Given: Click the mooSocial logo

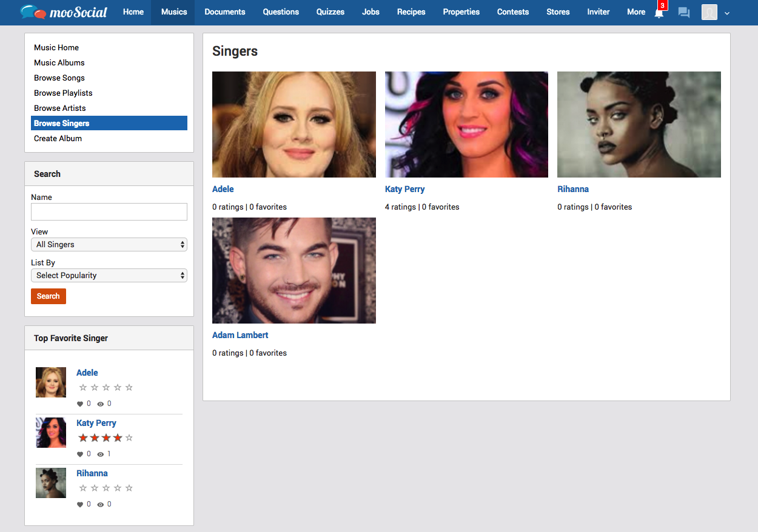Looking at the screenshot, I should coord(64,12).
